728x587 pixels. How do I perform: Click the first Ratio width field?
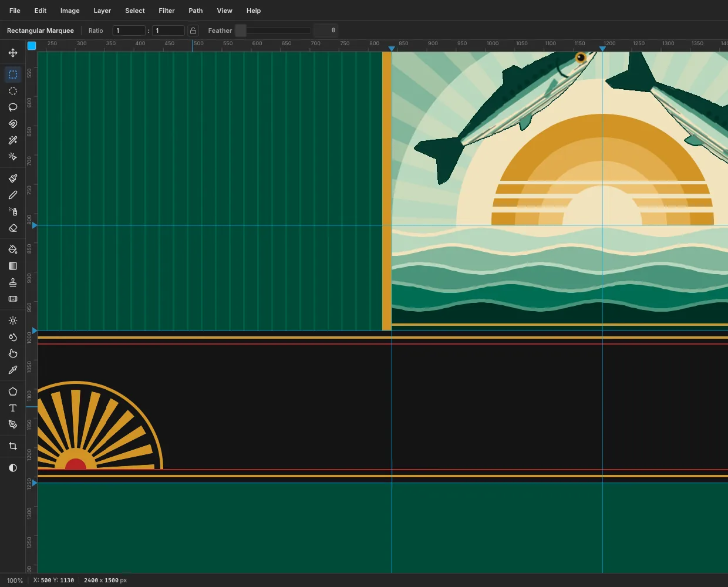[129, 31]
